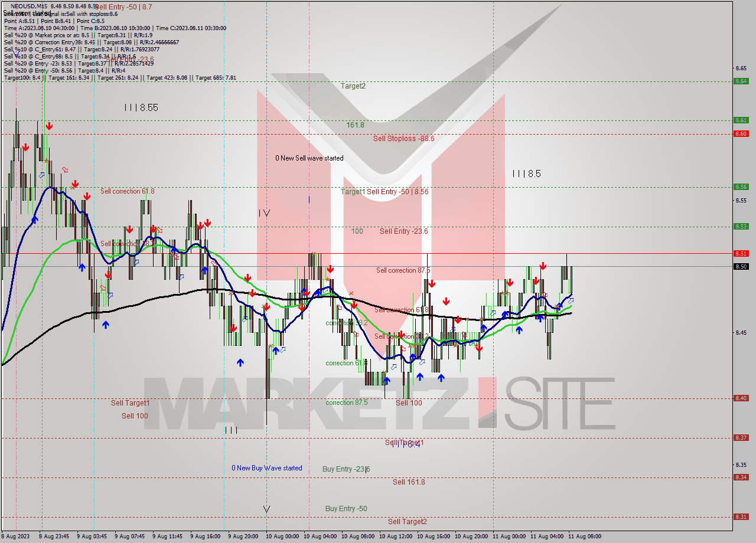The height and width of the screenshot is (543, 756).
Task: Select the 8.31 red price tag
Action: tap(741, 517)
